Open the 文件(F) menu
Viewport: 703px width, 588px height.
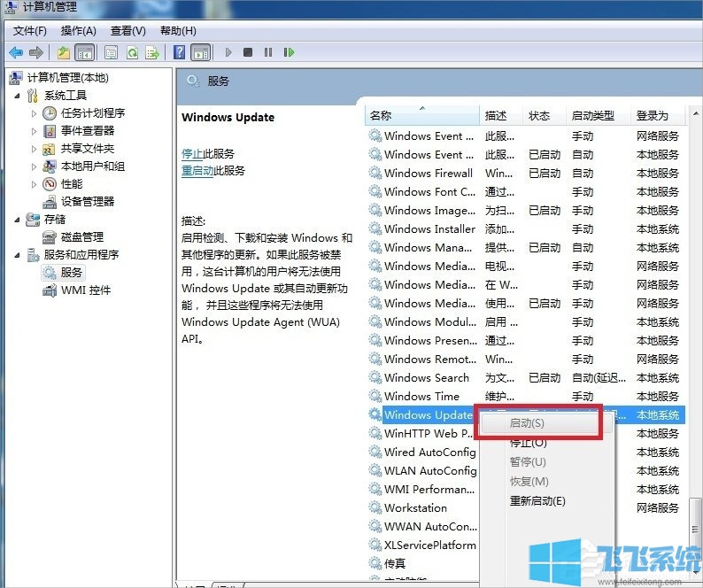click(x=29, y=31)
